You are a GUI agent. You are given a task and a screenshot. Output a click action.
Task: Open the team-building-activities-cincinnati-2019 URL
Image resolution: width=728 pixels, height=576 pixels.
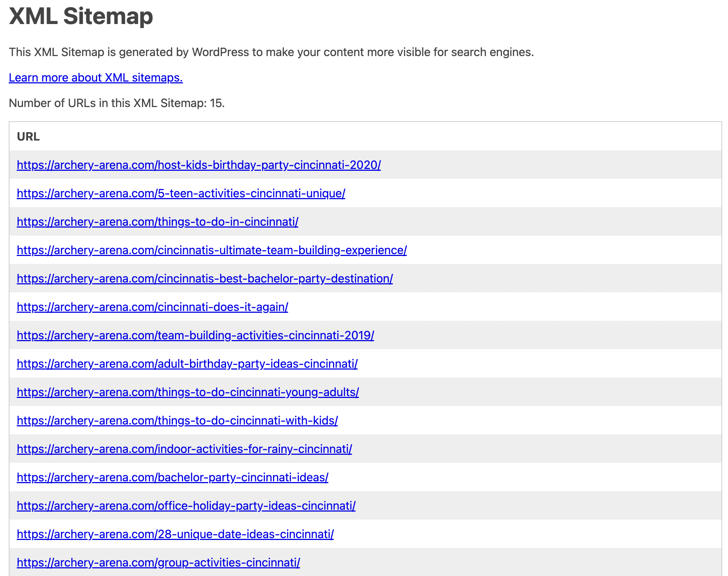pos(195,335)
